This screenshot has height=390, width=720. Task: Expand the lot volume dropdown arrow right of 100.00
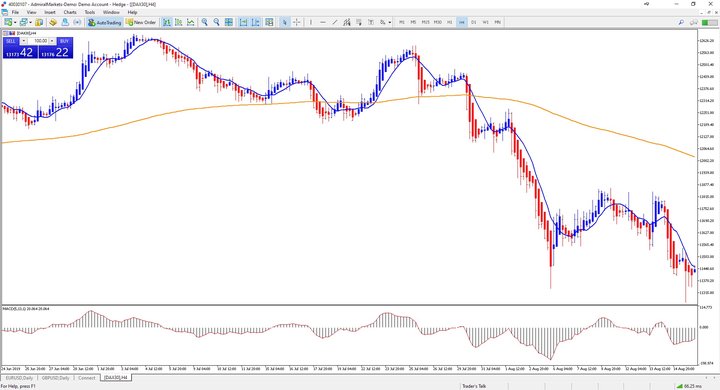point(52,41)
